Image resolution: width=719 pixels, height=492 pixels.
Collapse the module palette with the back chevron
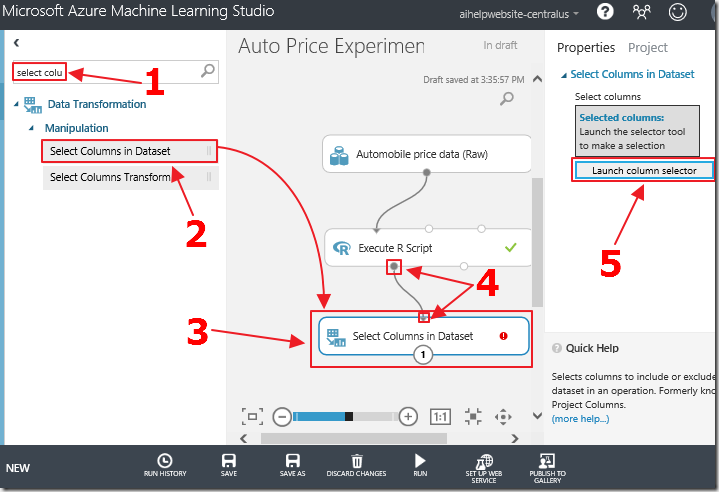pyautogui.click(x=17, y=43)
